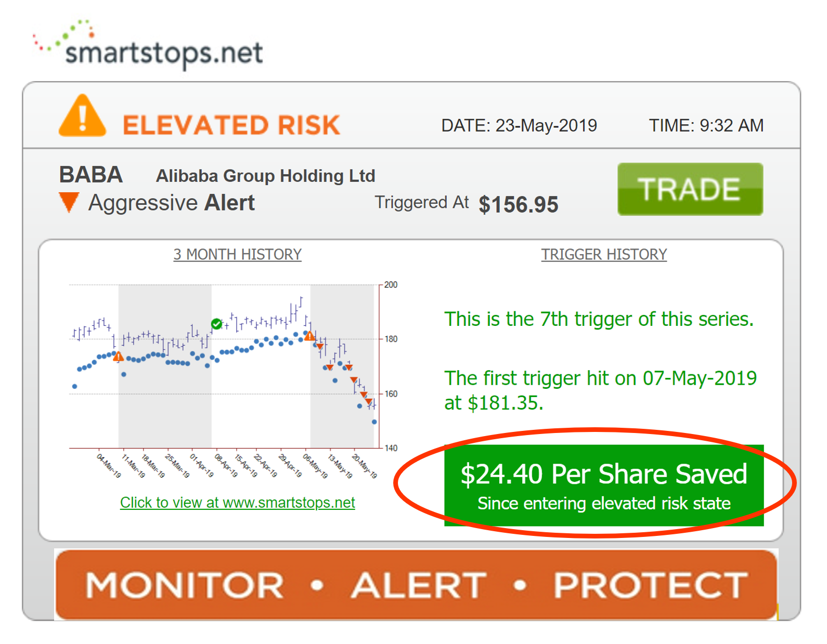Screen dimensions: 827x644
Task: Click the May orange warning marker on chart
Action: 309,336
